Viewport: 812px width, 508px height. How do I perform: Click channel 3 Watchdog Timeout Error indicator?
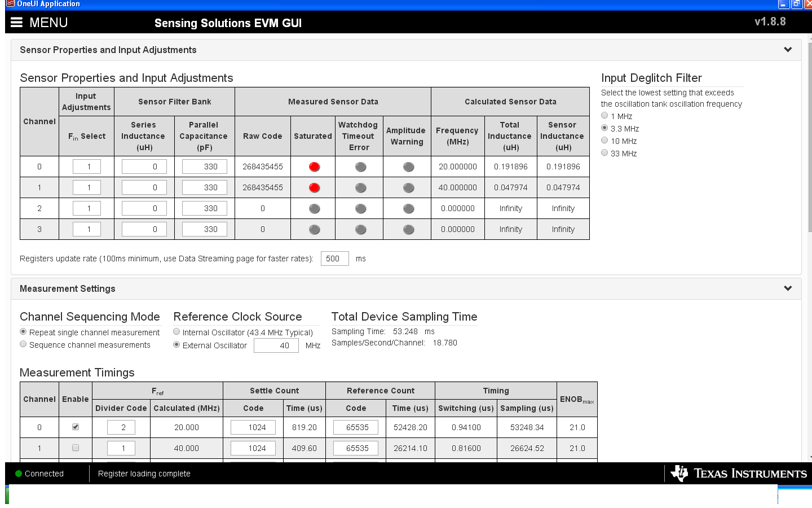click(361, 230)
